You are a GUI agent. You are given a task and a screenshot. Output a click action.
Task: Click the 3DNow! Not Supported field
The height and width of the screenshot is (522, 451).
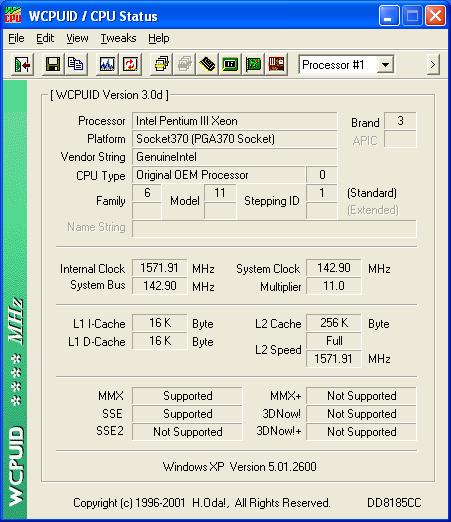361,414
